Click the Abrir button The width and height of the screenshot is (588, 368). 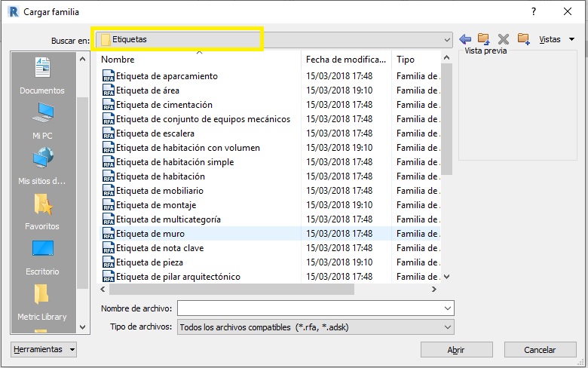tap(456, 350)
